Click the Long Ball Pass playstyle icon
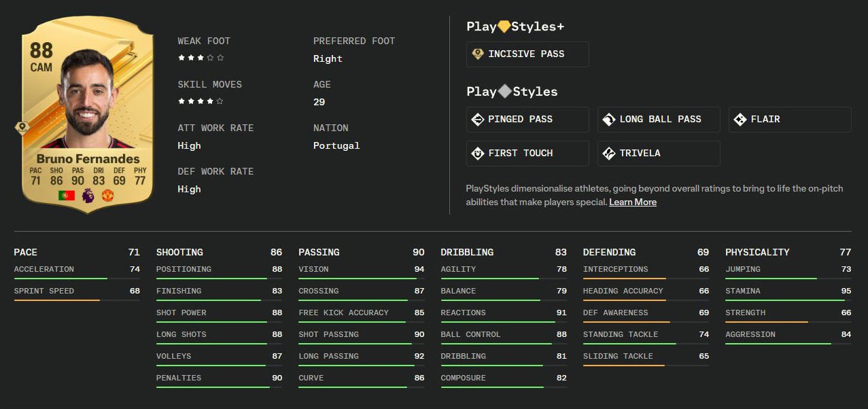The width and height of the screenshot is (868, 409). tap(609, 119)
